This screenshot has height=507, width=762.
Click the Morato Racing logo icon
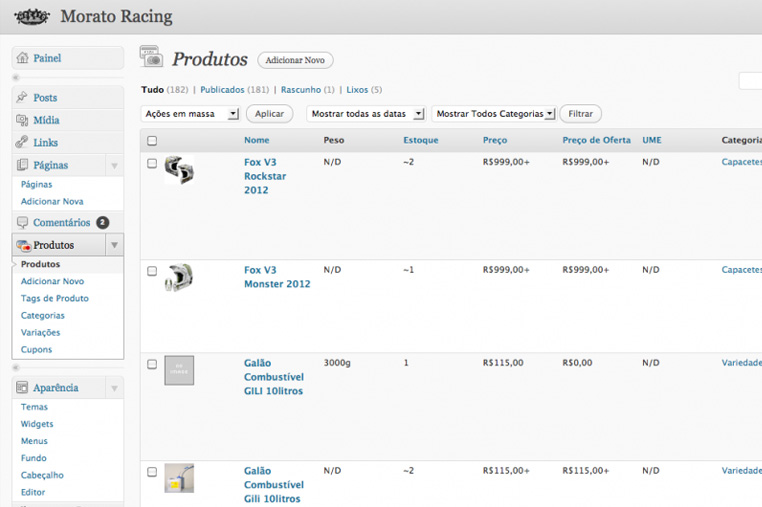(x=32, y=16)
